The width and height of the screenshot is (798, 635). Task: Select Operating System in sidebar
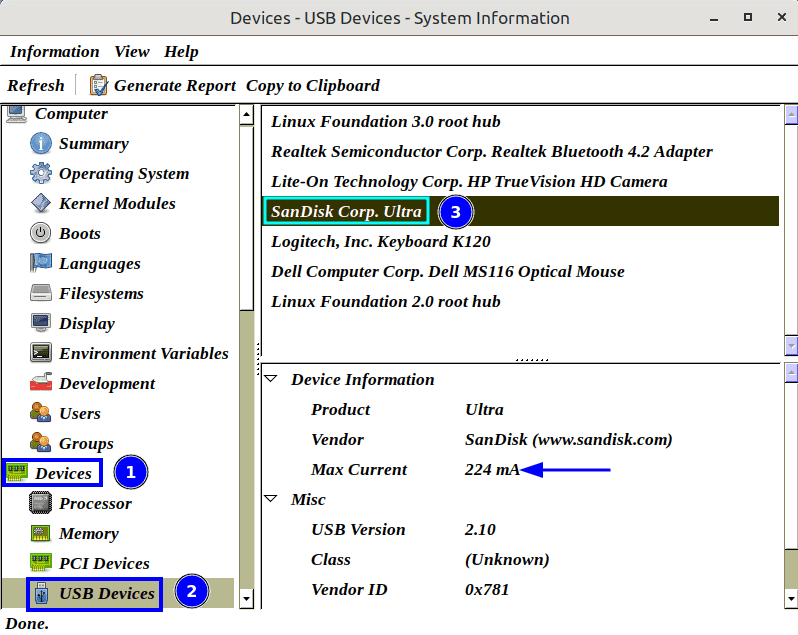point(124,174)
